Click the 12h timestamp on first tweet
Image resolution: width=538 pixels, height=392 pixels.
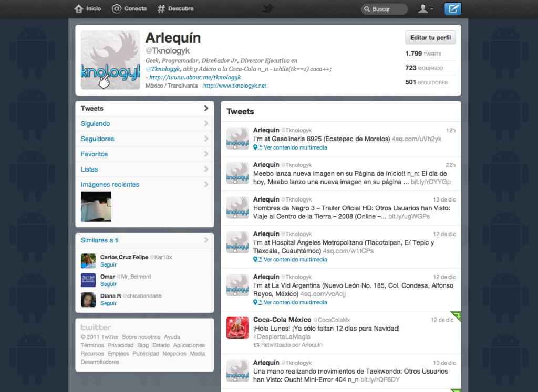click(x=450, y=131)
